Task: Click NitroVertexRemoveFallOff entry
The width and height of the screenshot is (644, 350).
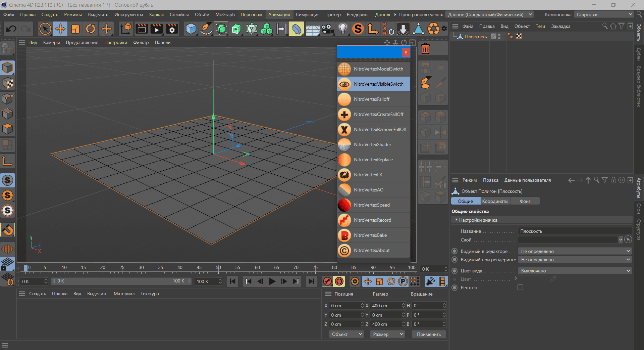Action: [x=373, y=129]
